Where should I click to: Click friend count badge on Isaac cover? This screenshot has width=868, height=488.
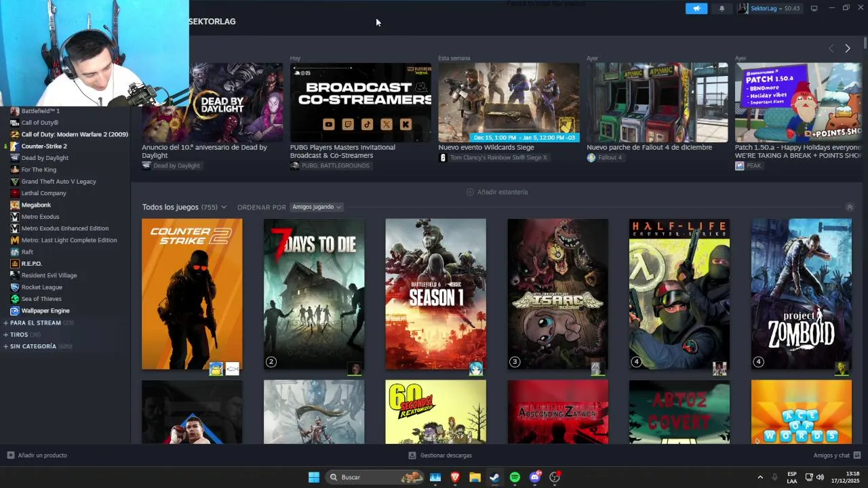[x=515, y=362]
